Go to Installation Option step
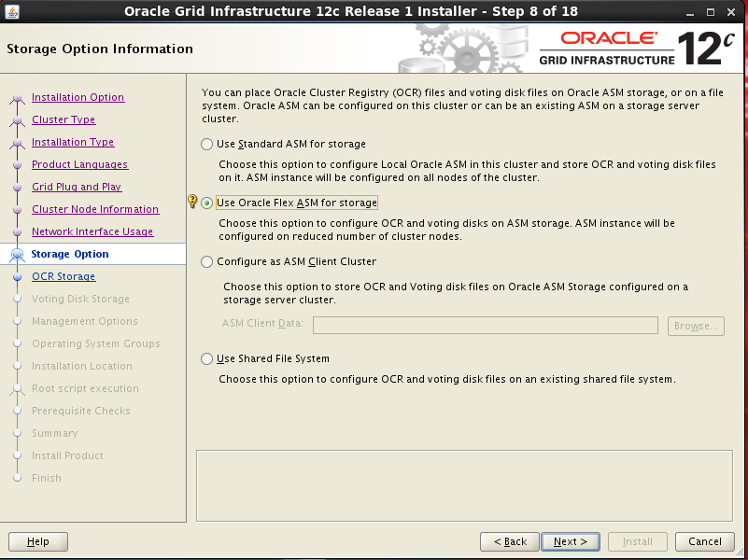 78,97
